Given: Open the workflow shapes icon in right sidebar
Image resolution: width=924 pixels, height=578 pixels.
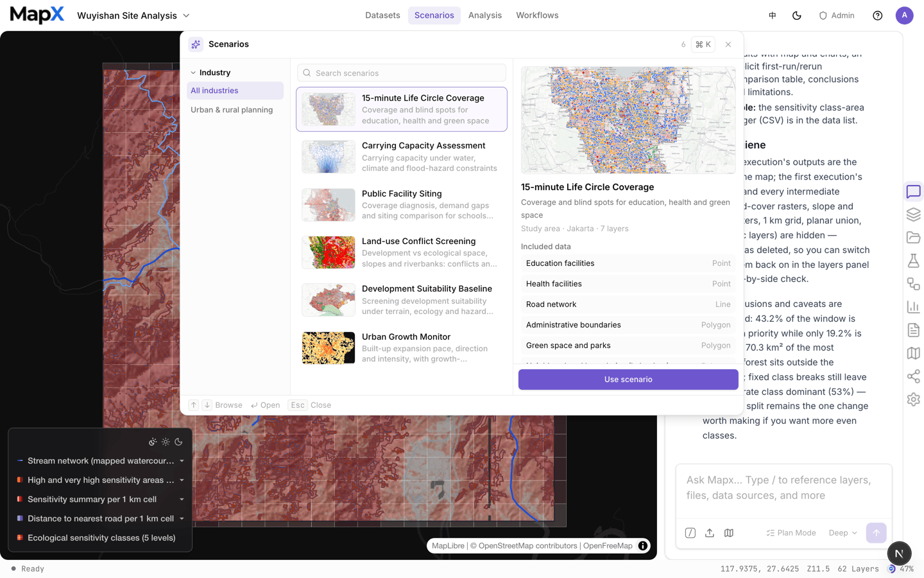Looking at the screenshot, I should [x=913, y=284].
